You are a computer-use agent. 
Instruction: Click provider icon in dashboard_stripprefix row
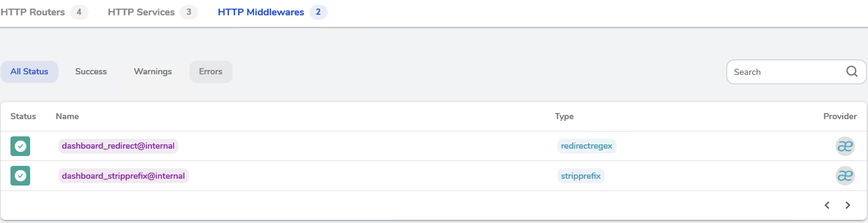pyautogui.click(x=845, y=176)
